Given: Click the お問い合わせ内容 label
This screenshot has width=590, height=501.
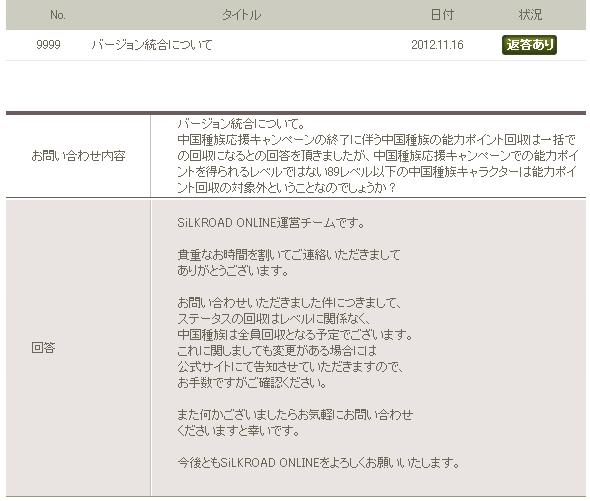Looking at the screenshot, I should (x=78, y=155).
